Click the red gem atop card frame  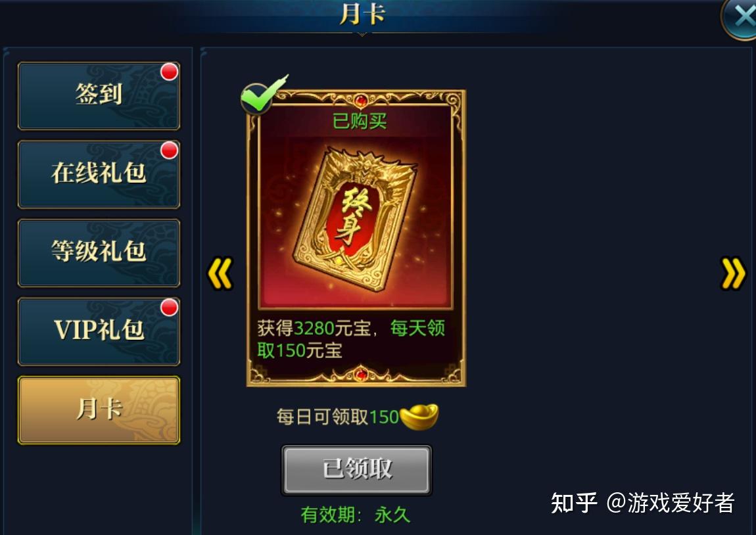[x=361, y=101]
